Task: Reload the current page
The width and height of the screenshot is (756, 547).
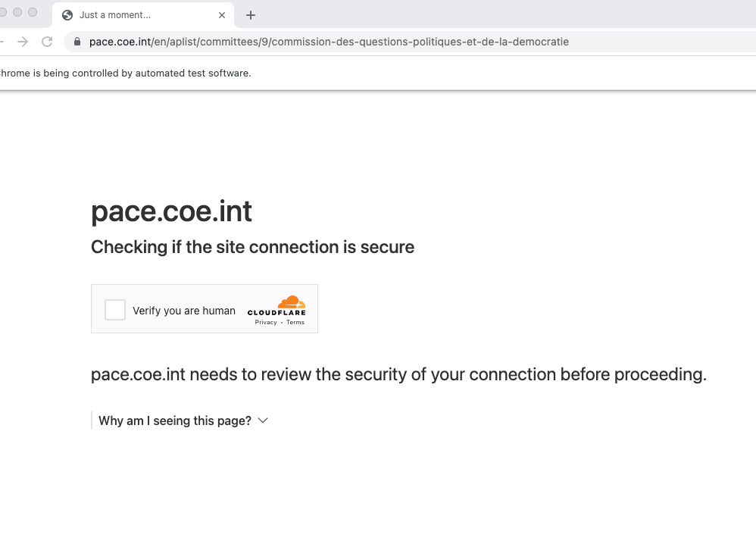Action: pos(47,42)
